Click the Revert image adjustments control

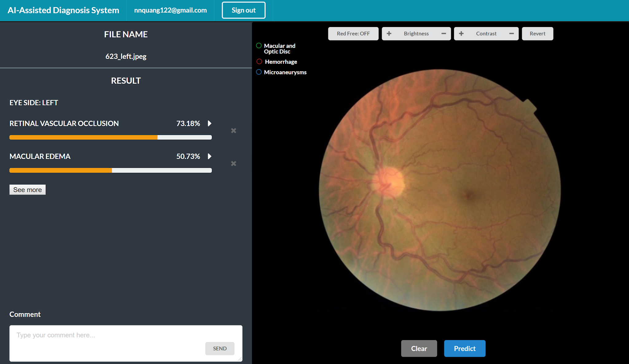(x=537, y=33)
